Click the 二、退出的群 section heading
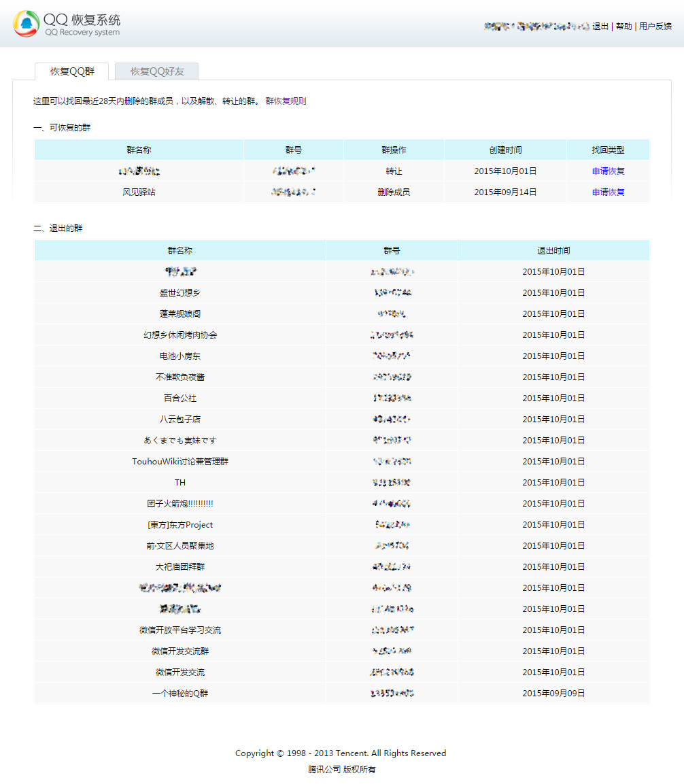684x784 pixels. 58,228
